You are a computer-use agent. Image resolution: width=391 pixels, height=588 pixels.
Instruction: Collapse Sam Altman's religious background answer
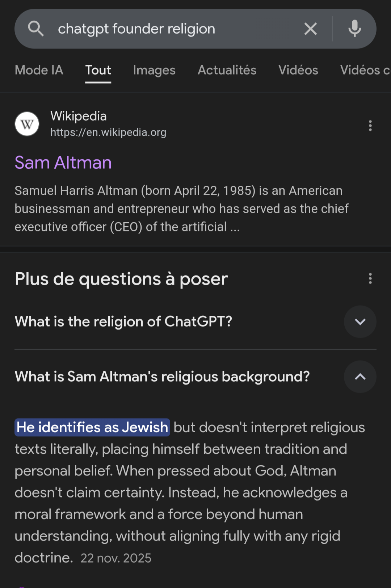[360, 377]
